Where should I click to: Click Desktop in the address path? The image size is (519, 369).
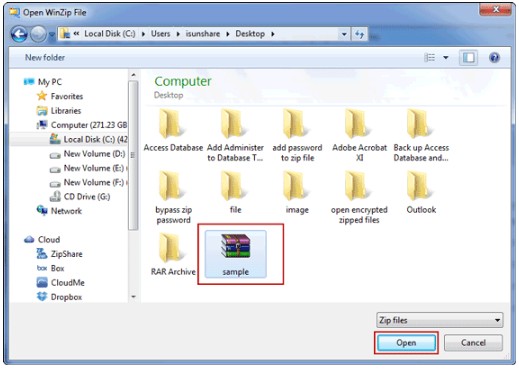250,34
